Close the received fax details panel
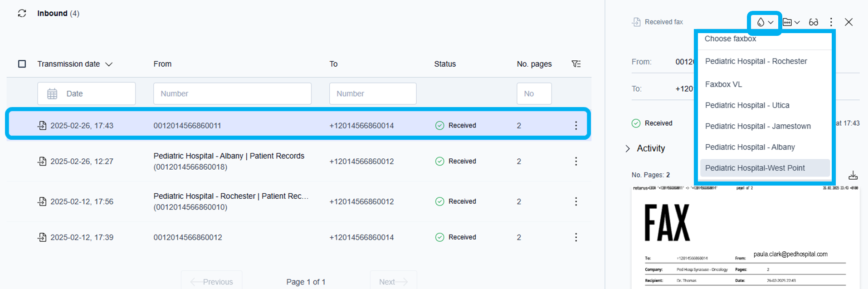 pyautogui.click(x=848, y=22)
